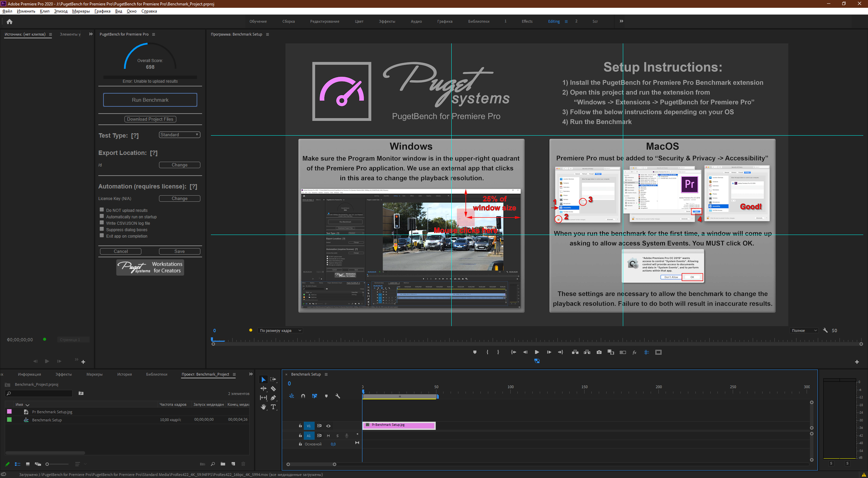868x478 pixels.
Task: Toggle V1 track output eye
Action: 328,426
